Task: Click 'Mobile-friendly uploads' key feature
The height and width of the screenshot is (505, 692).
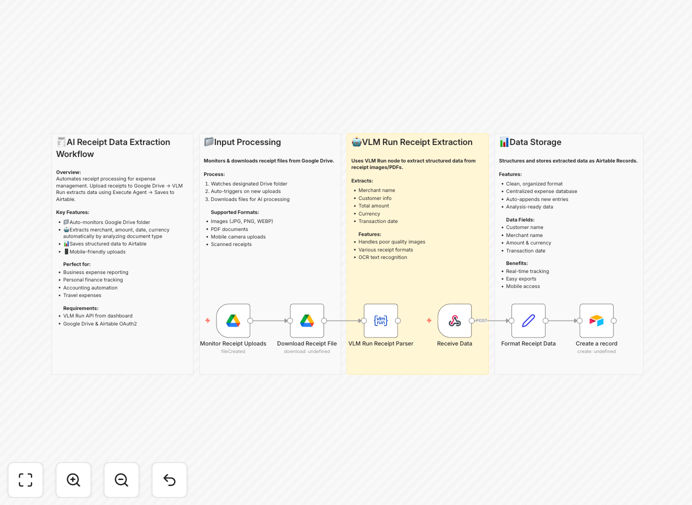Action: (94, 252)
